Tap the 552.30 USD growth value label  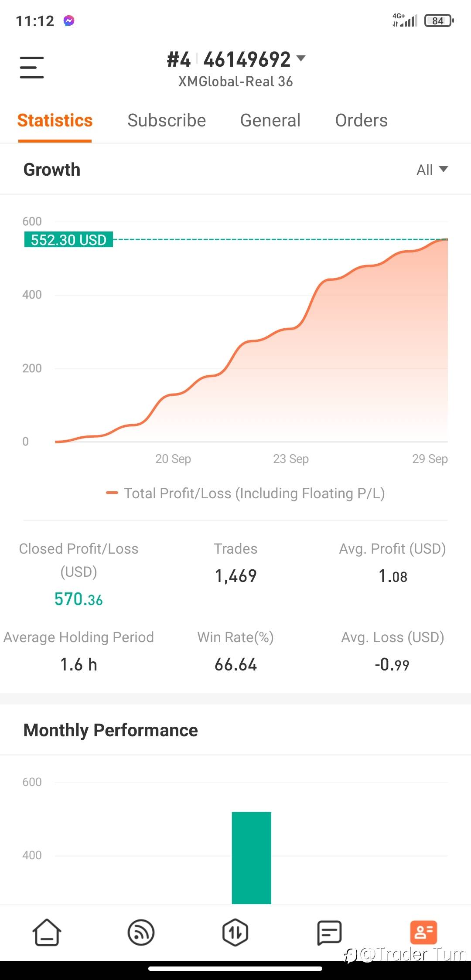point(68,240)
